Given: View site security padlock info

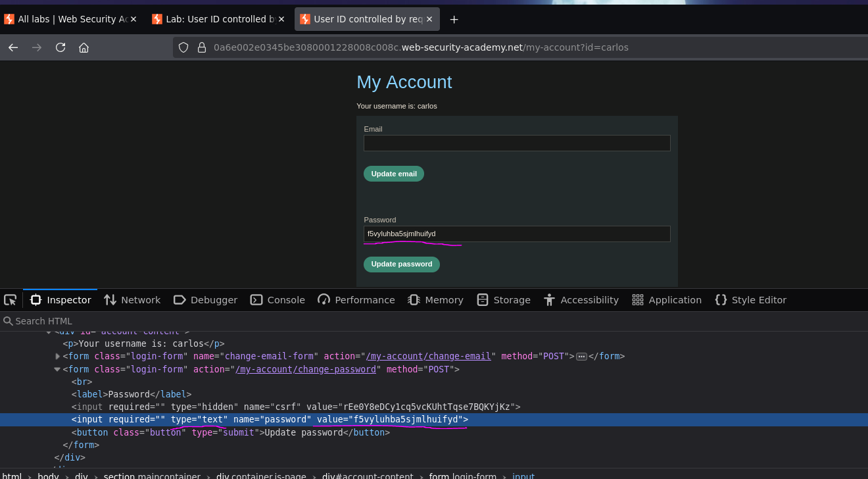Looking at the screenshot, I should tap(202, 47).
